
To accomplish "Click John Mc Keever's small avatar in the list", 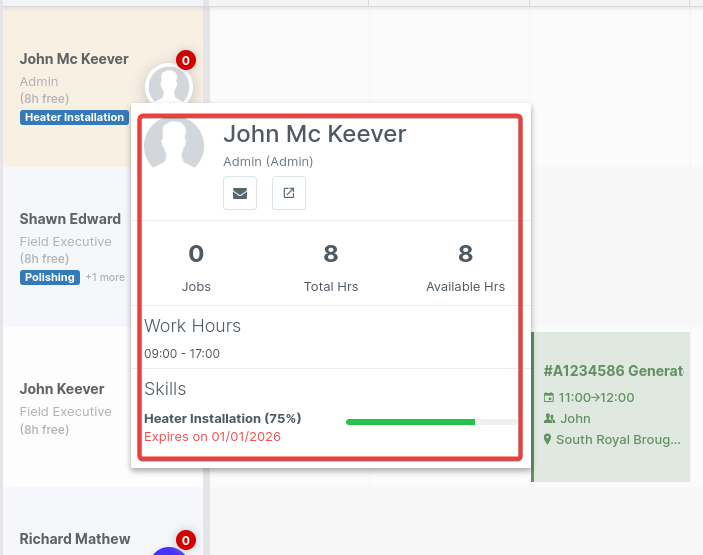I will 167,84.
